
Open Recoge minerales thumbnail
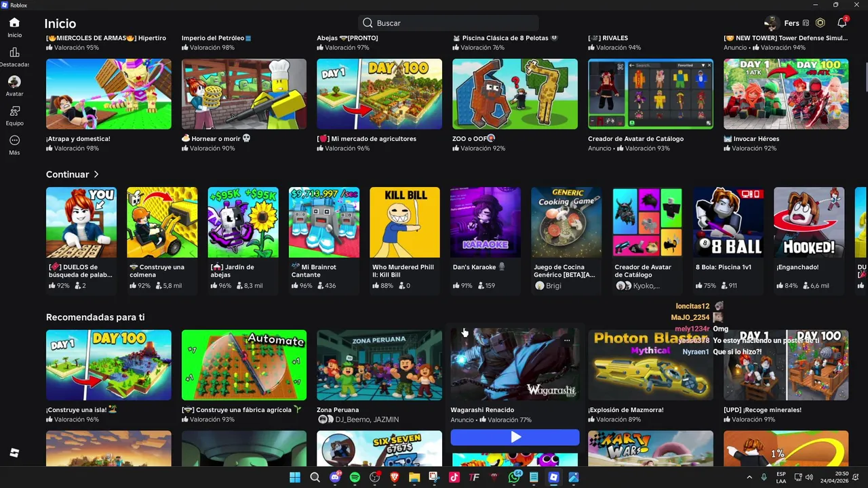786,365
